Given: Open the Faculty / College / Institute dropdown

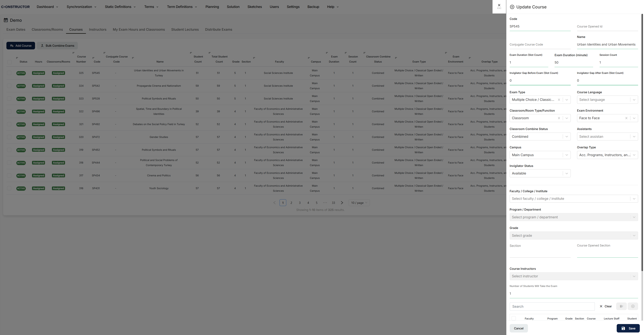Looking at the screenshot, I should [x=574, y=199].
